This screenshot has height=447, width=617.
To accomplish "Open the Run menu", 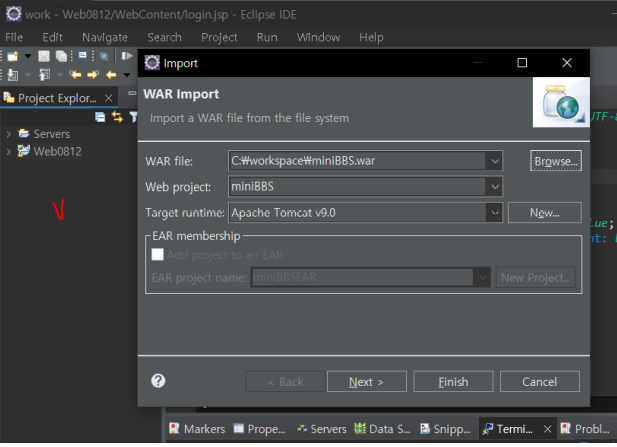I will tap(267, 37).
